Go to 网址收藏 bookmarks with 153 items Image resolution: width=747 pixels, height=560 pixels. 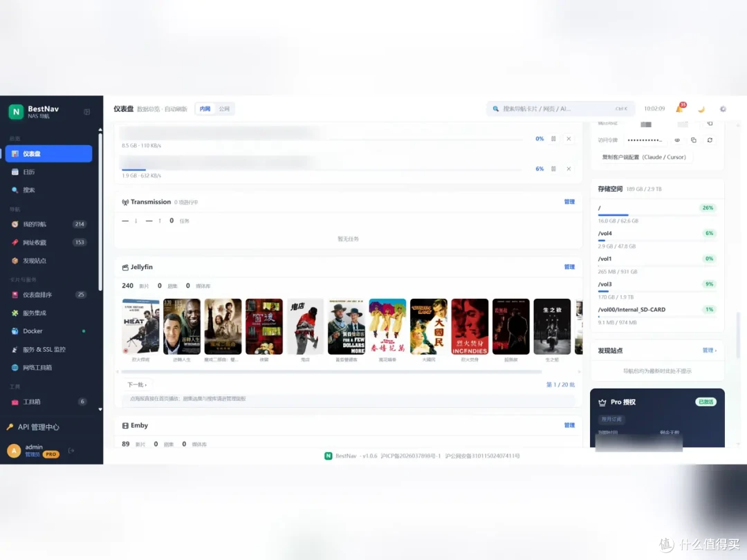[48, 243]
